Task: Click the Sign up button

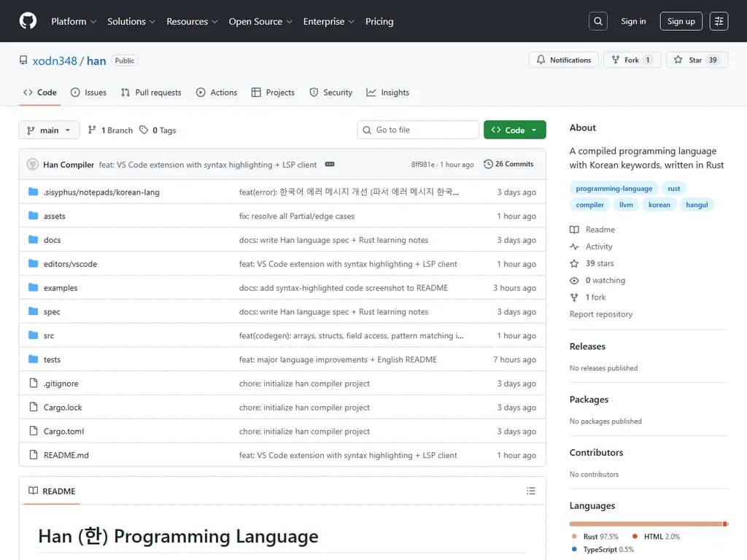Action: 681,21
